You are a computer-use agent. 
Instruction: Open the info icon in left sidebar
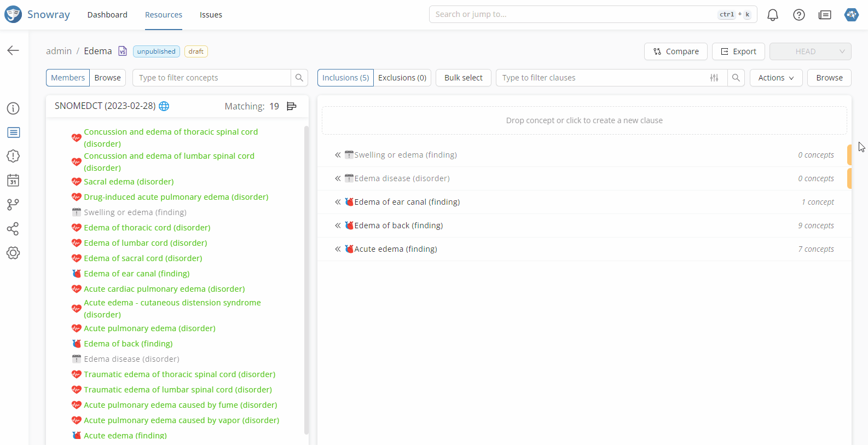(x=13, y=108)
